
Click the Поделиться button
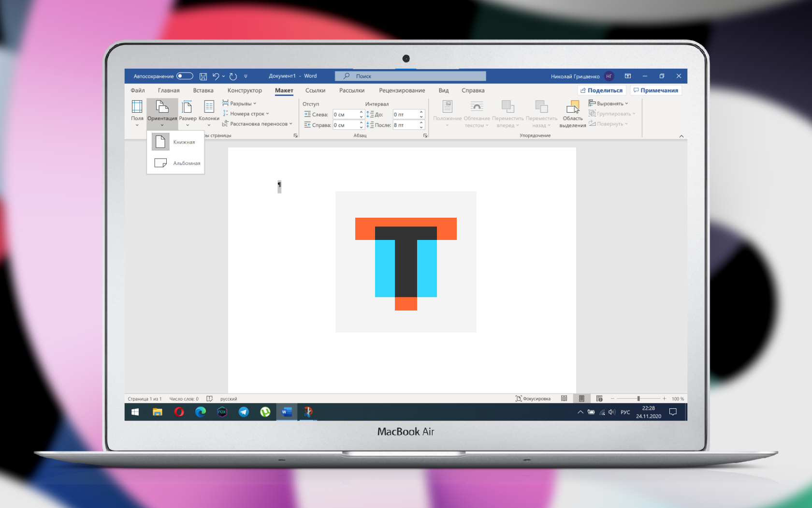click(x=602, y=90)
